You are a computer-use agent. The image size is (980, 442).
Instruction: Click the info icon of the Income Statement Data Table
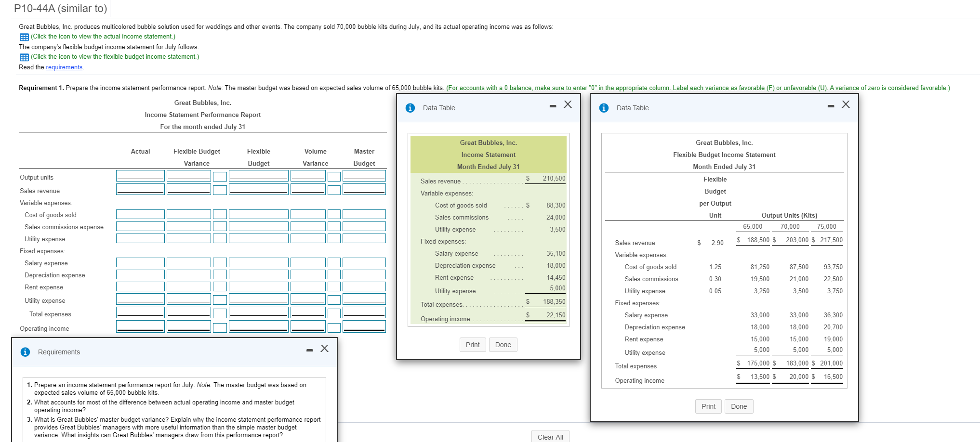[410, 108]
